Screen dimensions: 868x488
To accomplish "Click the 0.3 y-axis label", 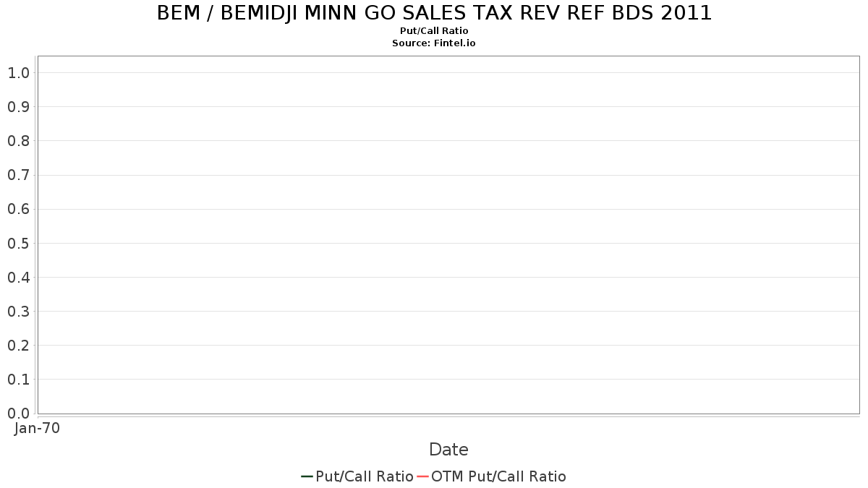I will click(18, 312).
